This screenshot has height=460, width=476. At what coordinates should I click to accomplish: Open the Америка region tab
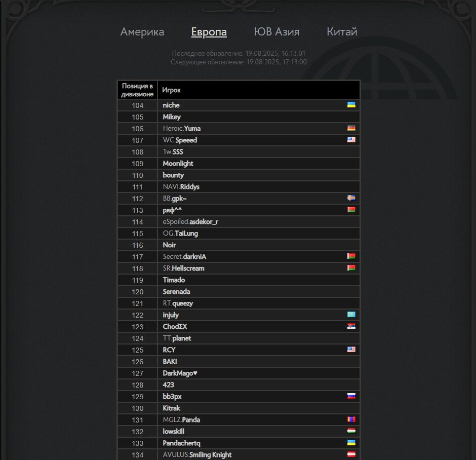[142, 32]
